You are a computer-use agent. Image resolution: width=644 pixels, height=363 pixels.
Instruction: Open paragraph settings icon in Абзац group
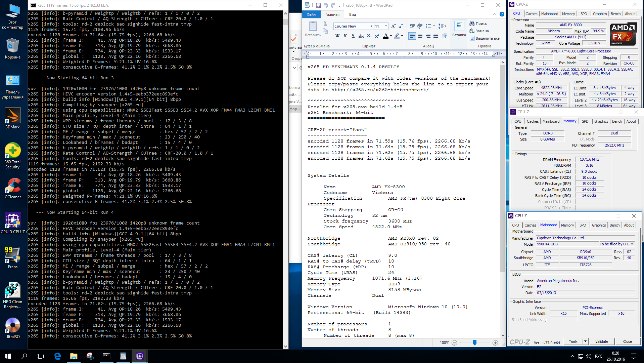coord(444,36)
